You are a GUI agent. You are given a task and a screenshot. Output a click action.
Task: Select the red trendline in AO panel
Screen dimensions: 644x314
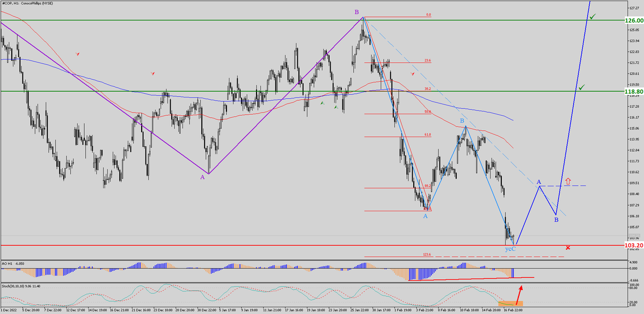coord(471,279)
